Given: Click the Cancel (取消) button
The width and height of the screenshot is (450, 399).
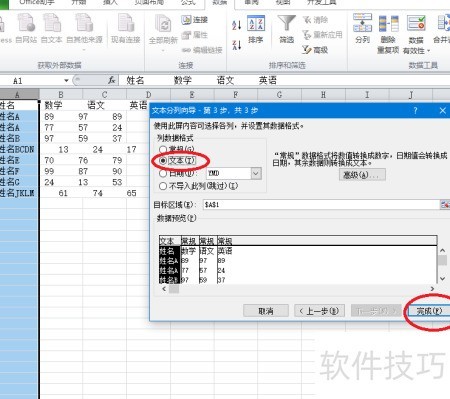Looking at the screenshot, I should (x=266, y=311).
